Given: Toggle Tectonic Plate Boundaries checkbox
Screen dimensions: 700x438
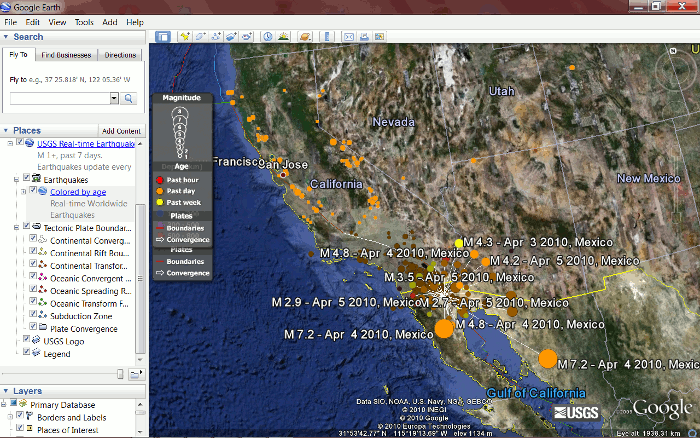Looking at the screenshot, I should click(26, 226).
